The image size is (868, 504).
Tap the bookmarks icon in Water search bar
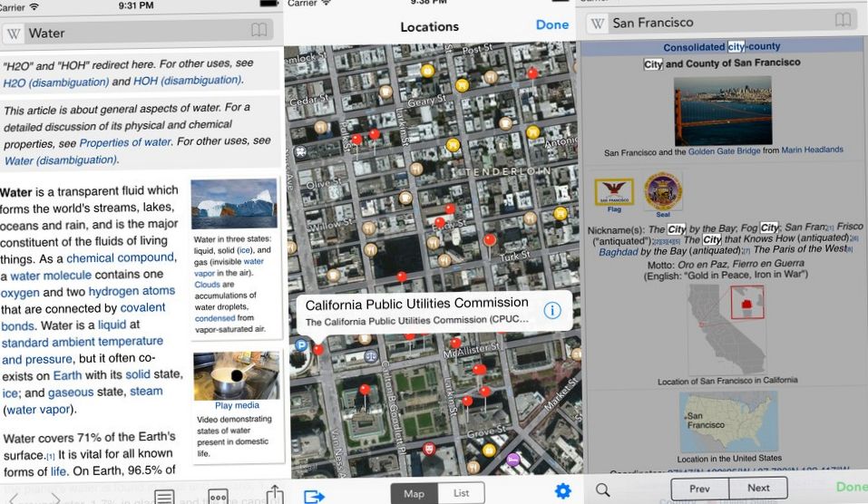259,30
